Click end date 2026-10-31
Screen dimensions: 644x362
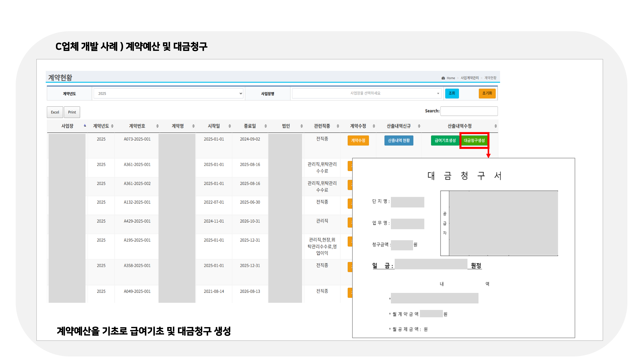[x=250, y=221]
